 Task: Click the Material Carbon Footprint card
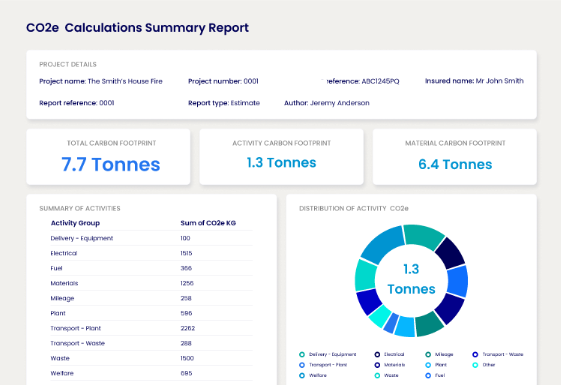[455, 157]
